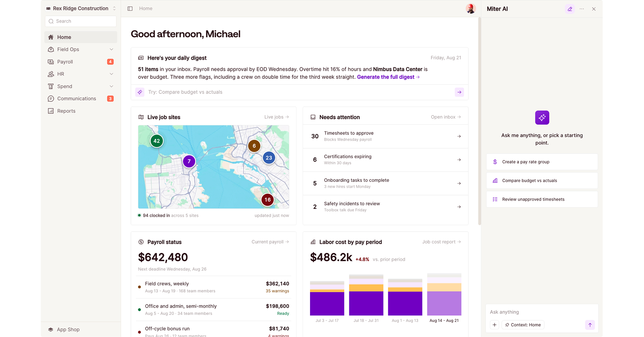Image resolution: width=644 pixels, height=337 pixels.
Task: Click the Context: Home chip
Action: coord(523,325)
